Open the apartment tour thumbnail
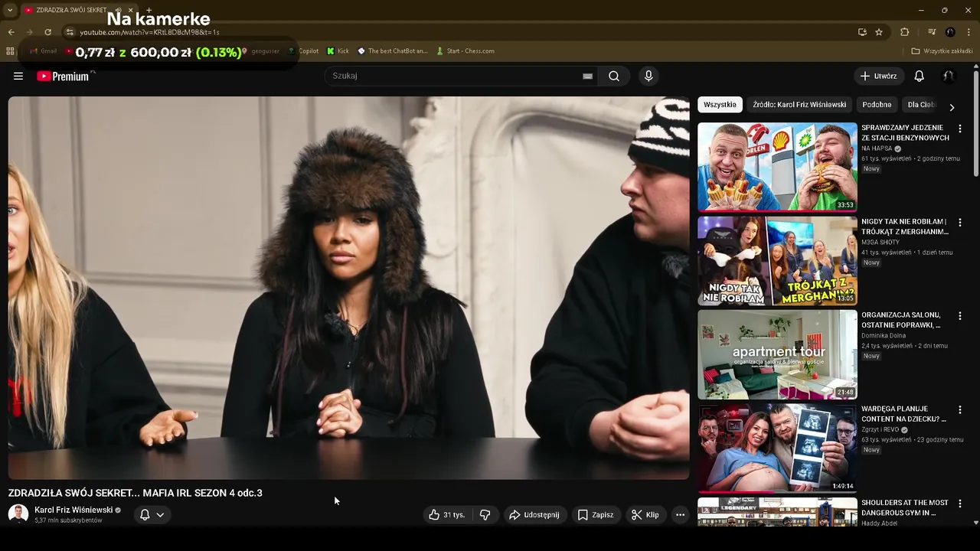Image resolution: width=980 pixels, height=551 pixels. point(777,354)
